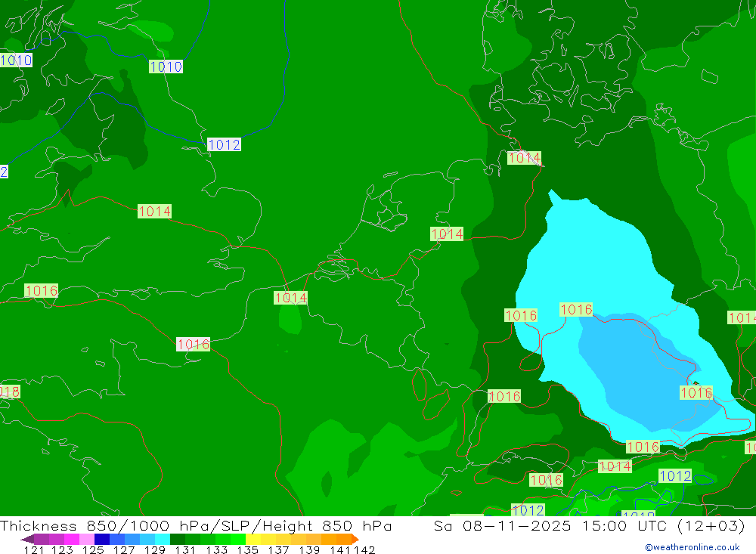This screenshot has height=554, width=756.
Task: Click the brightest lime green legend swatch
Action: point(238,539)
